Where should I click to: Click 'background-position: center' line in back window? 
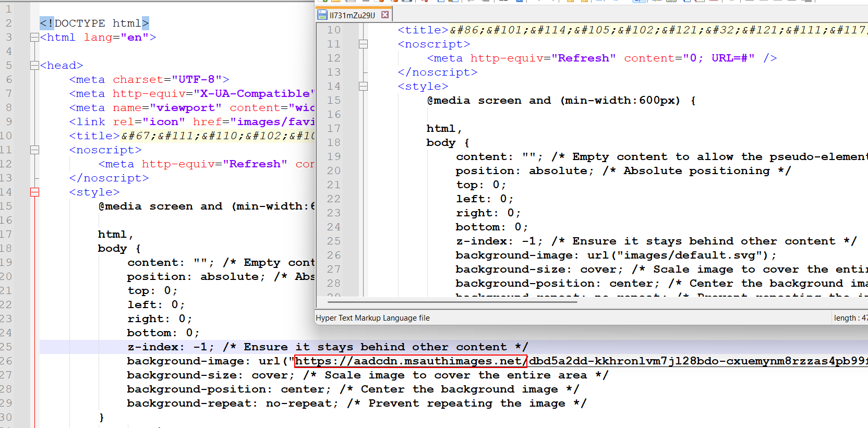click(x=353, y=389)
